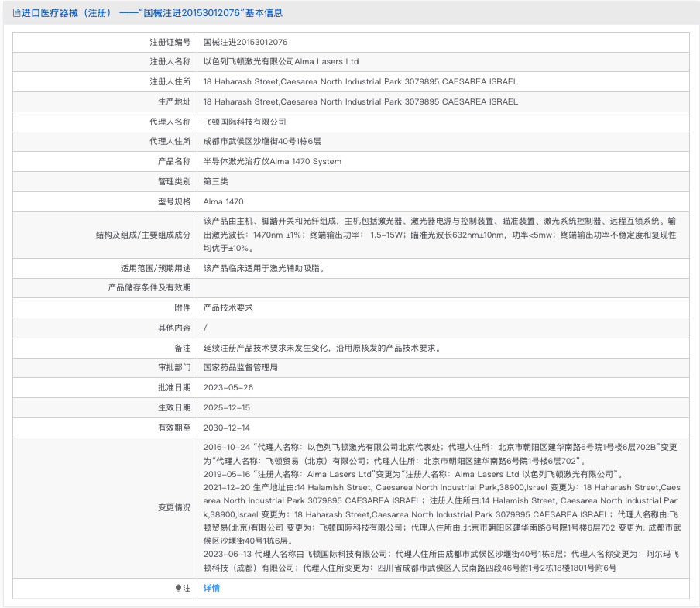The width and height of the screenshot is (700, 608).
Task: Click the 变更情况 change history text
Action: tap(441, 507)
